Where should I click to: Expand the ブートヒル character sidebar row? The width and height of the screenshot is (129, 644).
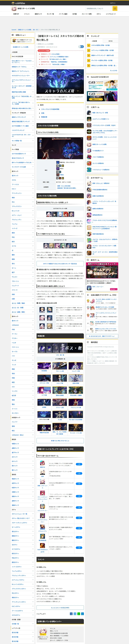click(x=23, y=185)
